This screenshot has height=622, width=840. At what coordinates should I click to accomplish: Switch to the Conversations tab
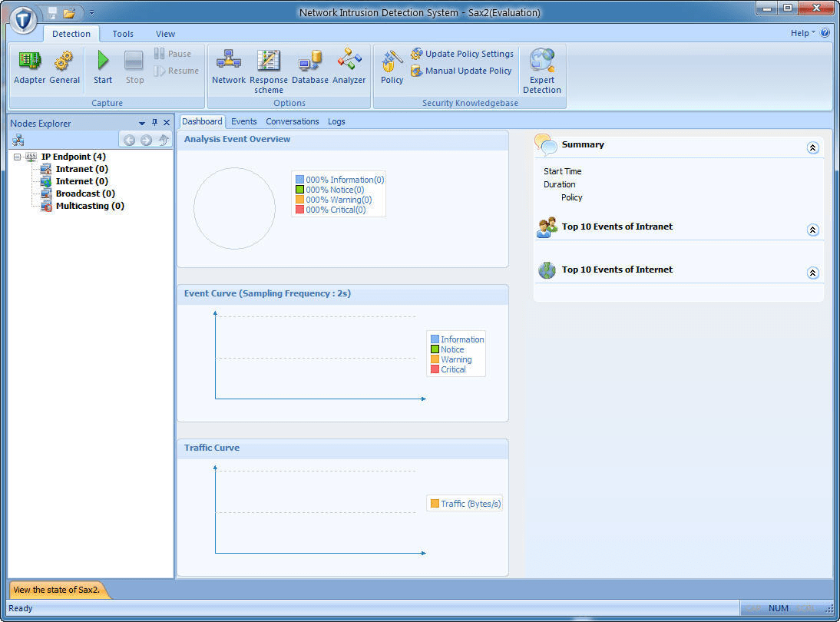(292, 121)
